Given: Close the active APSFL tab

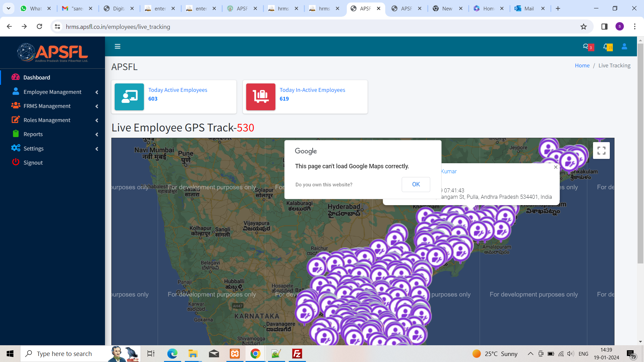Looking at the screenshot, I should tap(379, 8).
